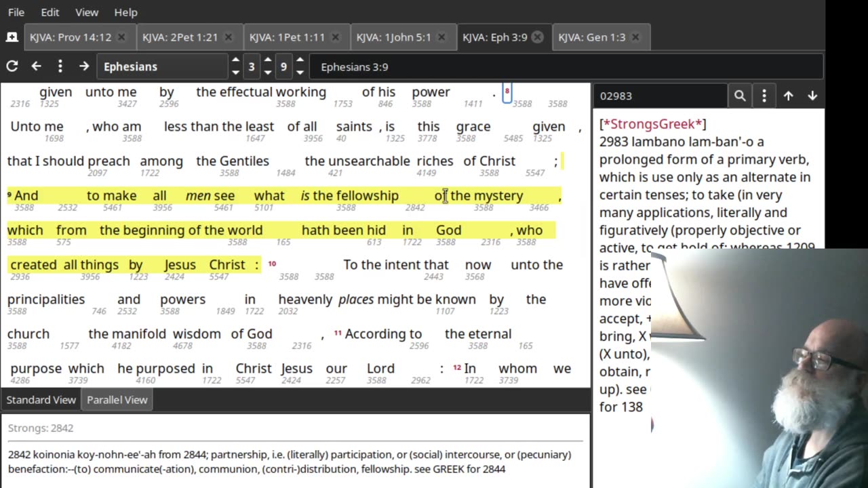Viewport: 868px width, 488px height.
Task: Click the word principalities
Action: [x=46, y=300]
